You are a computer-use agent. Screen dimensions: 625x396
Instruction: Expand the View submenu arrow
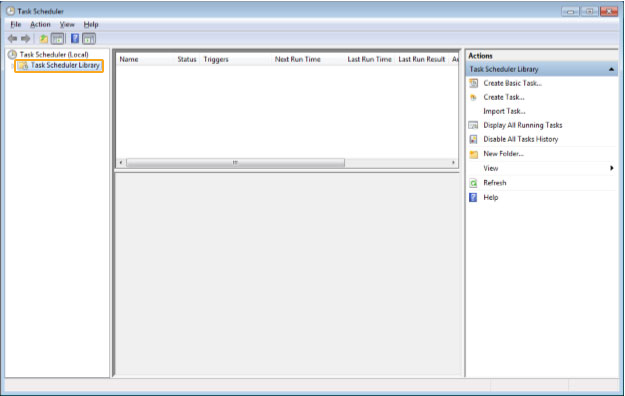pos(611,168)
